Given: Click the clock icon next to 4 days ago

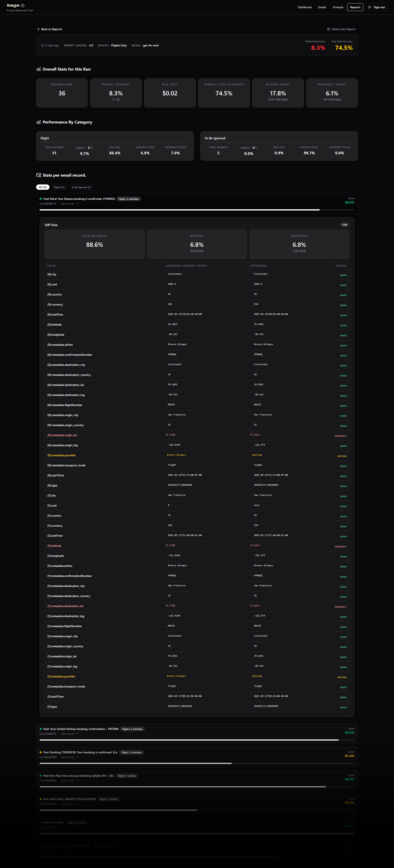Looking at the screenshot, I should (x=42, y=46).
